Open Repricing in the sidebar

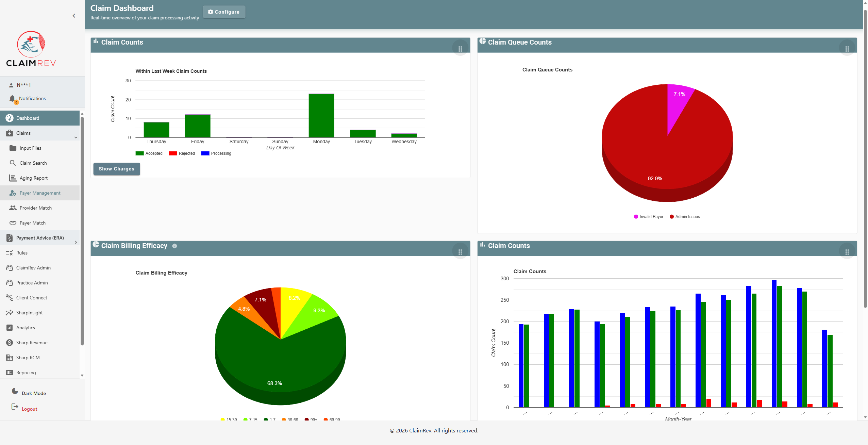tap(40, 373)
